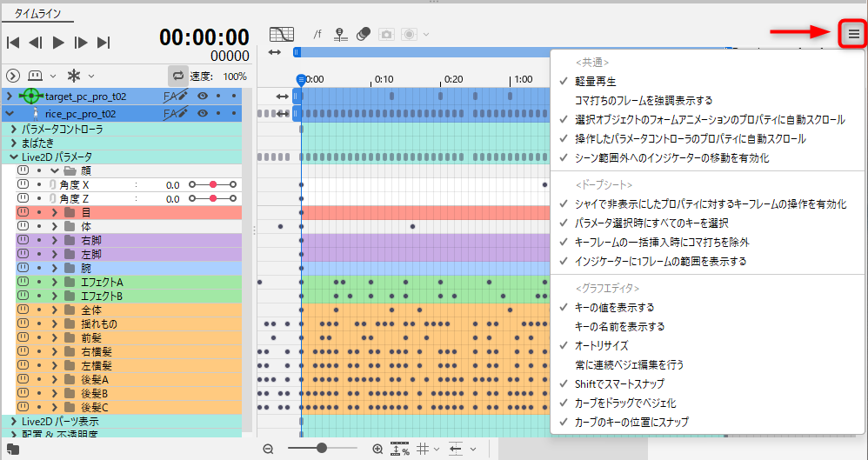Expand the エフェクトA folder

click(x=54, y=282)
